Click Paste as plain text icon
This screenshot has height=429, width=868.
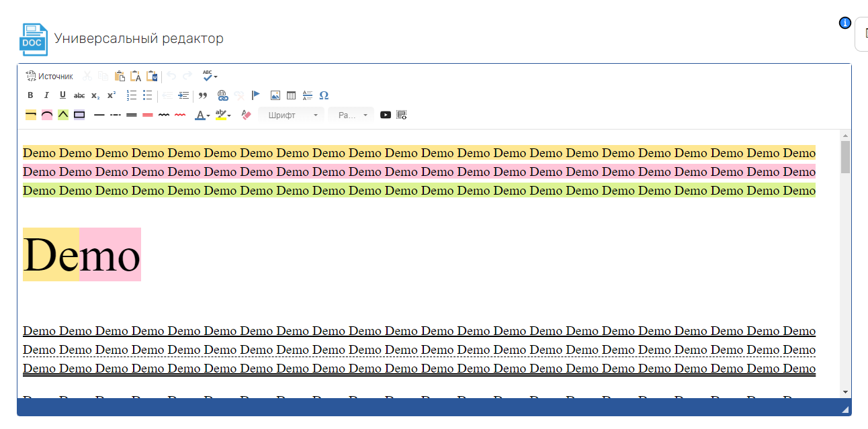[x=136, y=76]
